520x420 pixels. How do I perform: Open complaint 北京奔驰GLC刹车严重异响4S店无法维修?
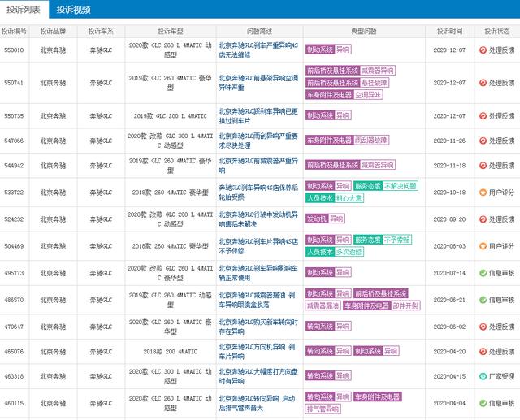pos(258,50)
